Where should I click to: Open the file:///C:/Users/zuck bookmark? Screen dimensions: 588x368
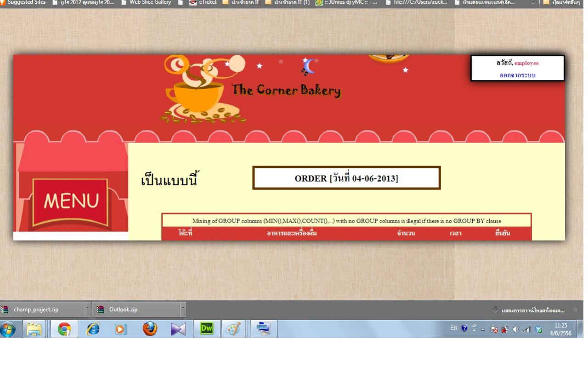[416, 2]
